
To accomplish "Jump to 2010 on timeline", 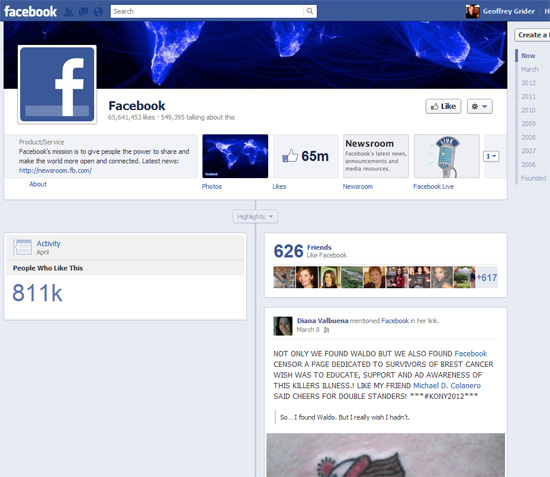I will (528, 110).
